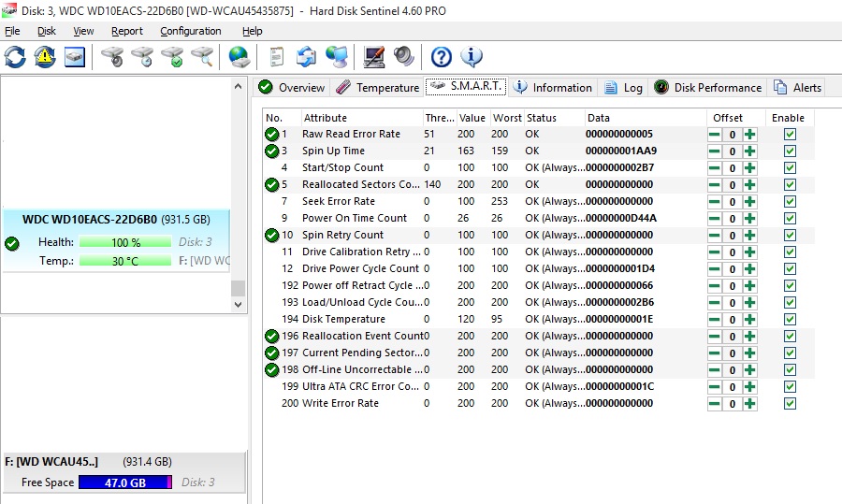The height and width of the screenshot is (504, 842).
Task: Switch to the Overview tab
Action: point(292,88)
